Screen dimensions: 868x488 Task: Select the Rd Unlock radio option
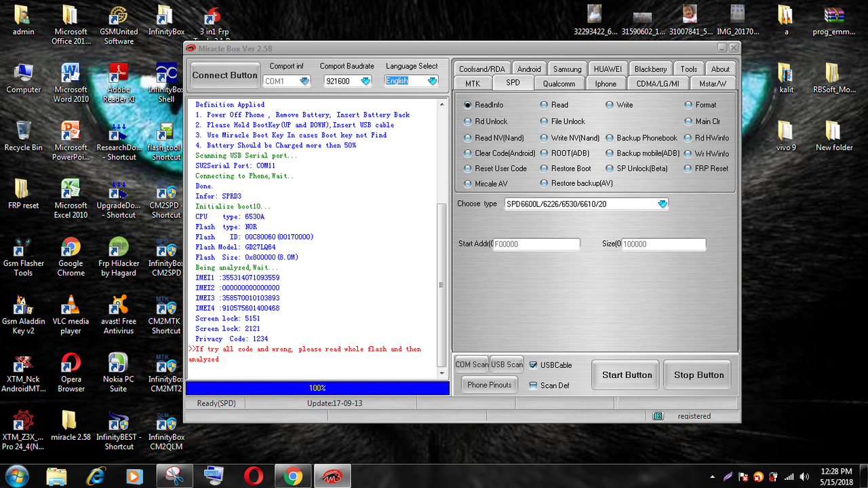(468, 121)
